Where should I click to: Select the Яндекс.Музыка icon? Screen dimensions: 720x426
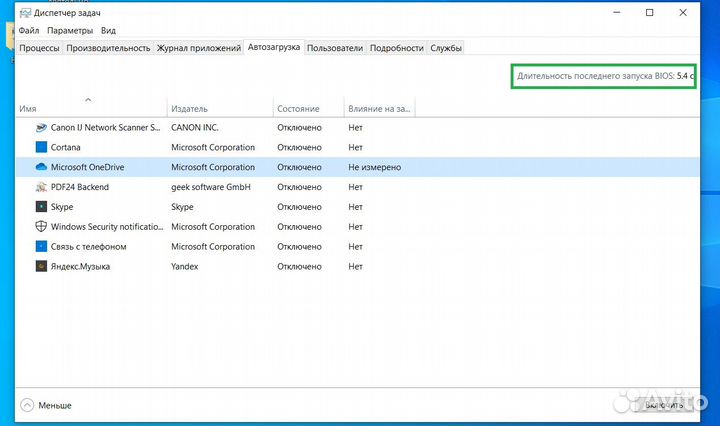pyautogui.click(x=41, y=267)
